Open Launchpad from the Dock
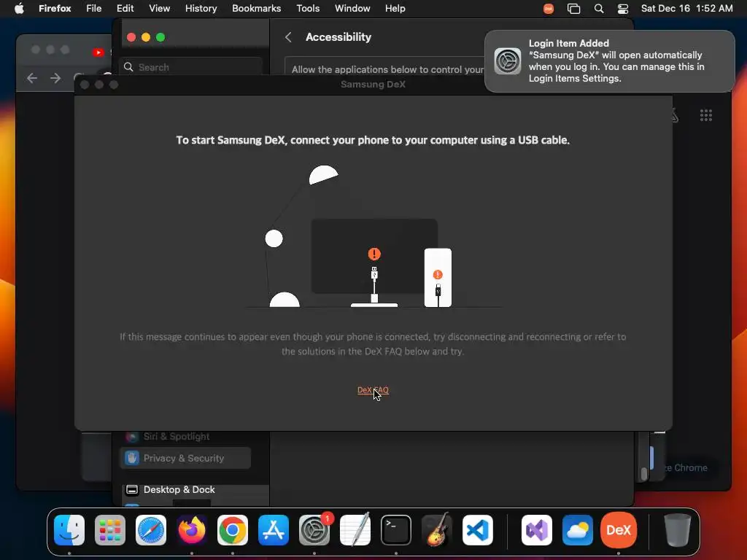Screen dimensions: 747x560 pyautogui.click(x=110, y=530)
